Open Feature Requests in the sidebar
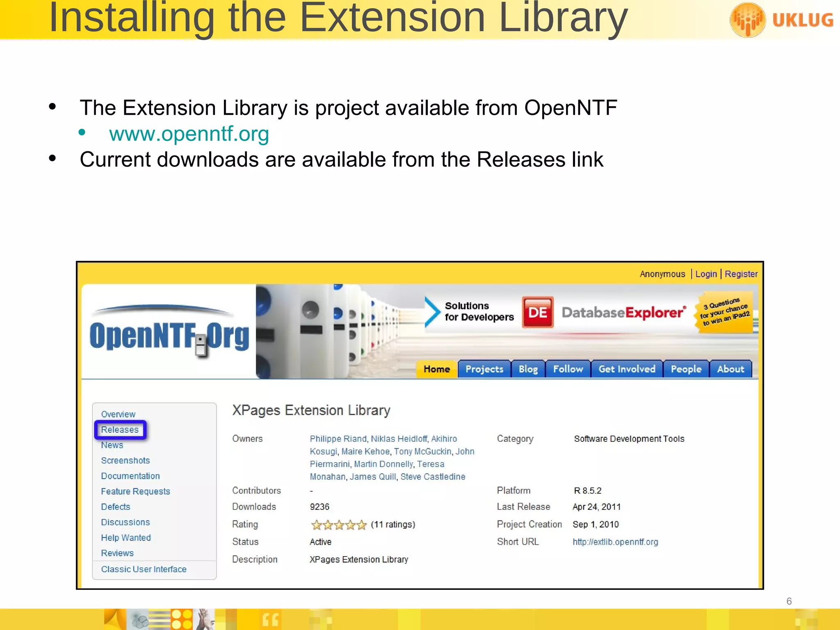The width and height of the screenshot is (840, 630). click(x=135, y=491)
